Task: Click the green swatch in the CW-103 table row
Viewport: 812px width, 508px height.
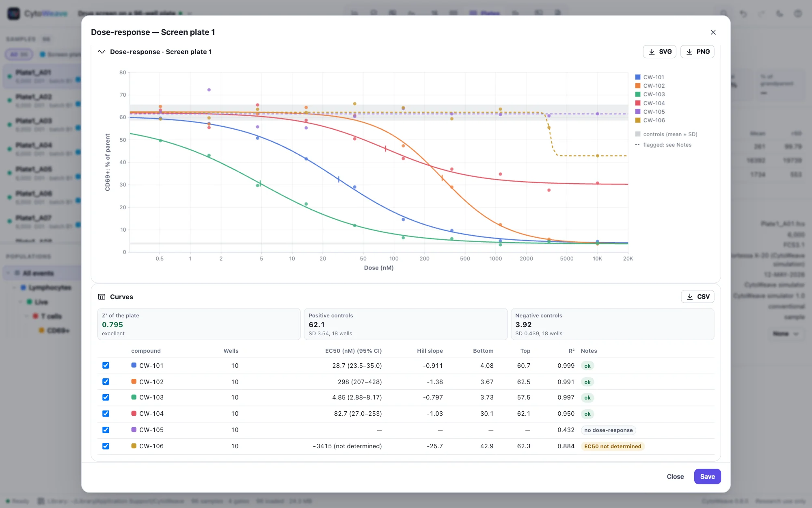Action: (134, 397)
